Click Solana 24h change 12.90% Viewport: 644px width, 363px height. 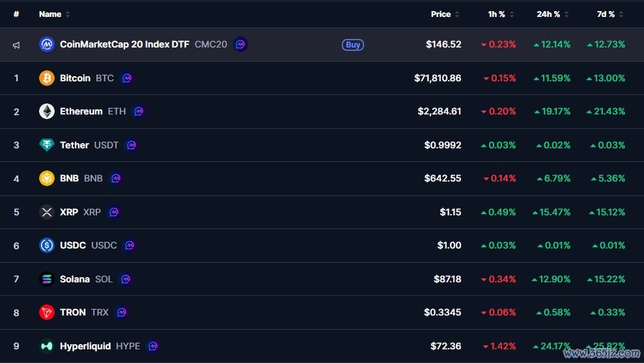[551, 279]
